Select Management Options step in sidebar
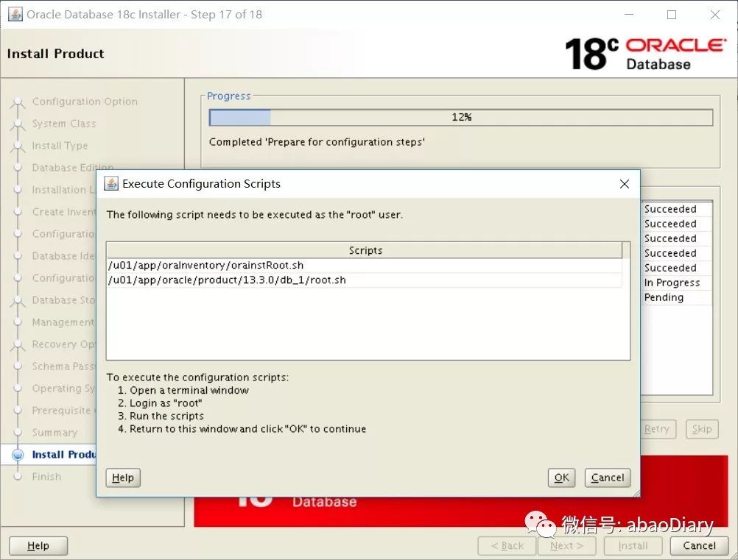738x560 pixels. tap(63, 322)
